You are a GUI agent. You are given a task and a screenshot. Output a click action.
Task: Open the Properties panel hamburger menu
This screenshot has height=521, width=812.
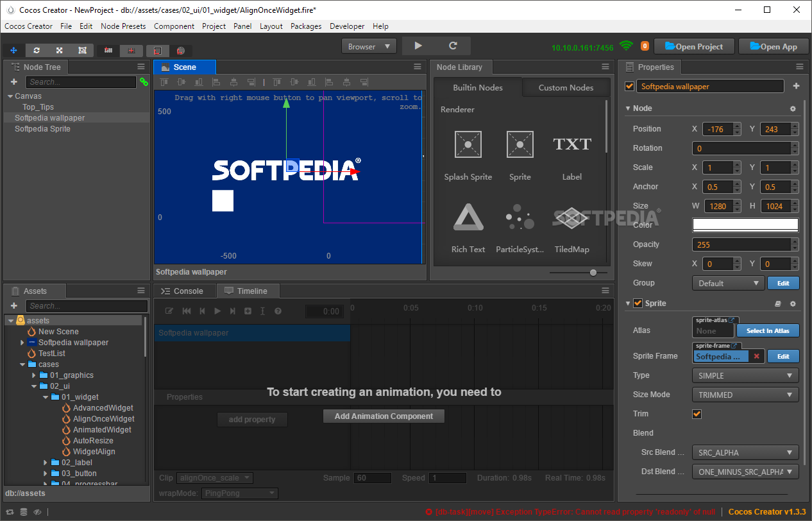point(799,67)
